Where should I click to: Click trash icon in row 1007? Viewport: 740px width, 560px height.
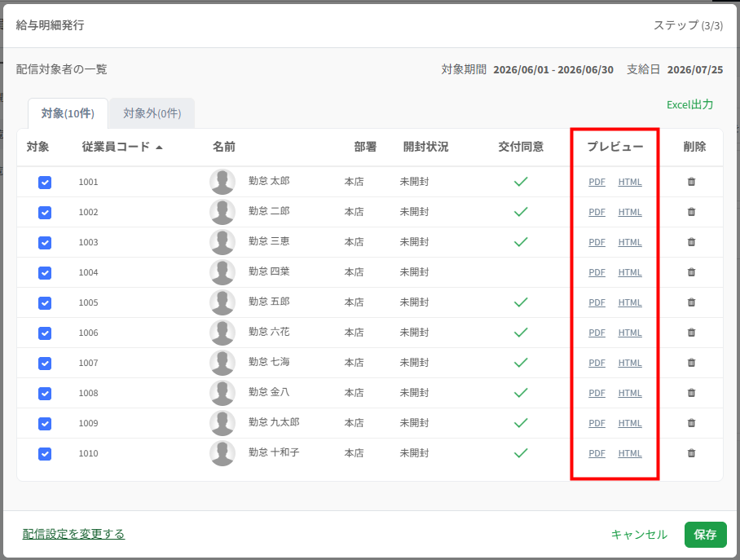pos(691,363)
